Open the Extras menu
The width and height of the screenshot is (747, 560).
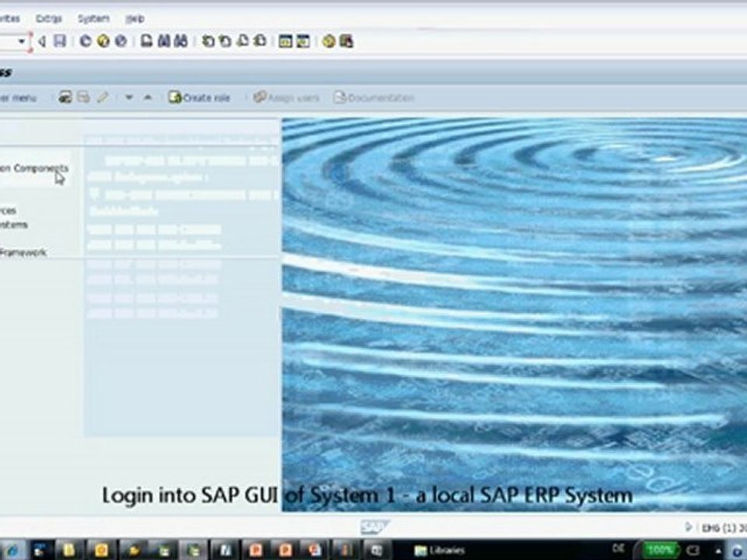pos(48,19)
